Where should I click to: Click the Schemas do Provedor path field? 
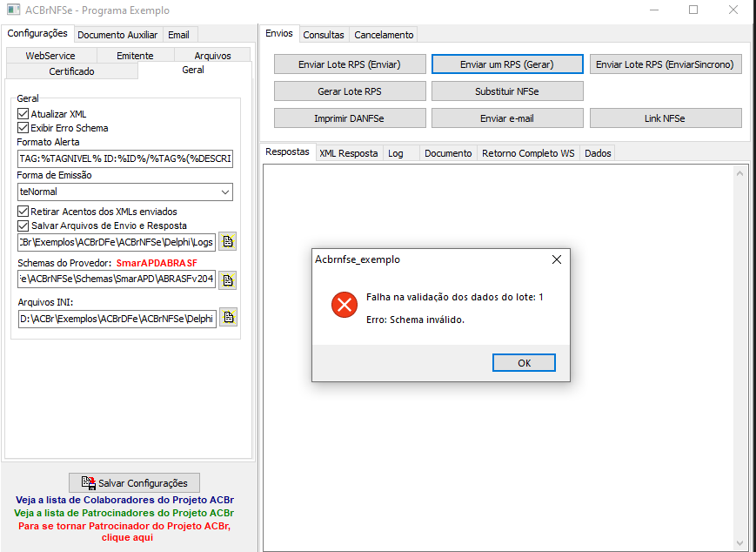pos(117,279)
